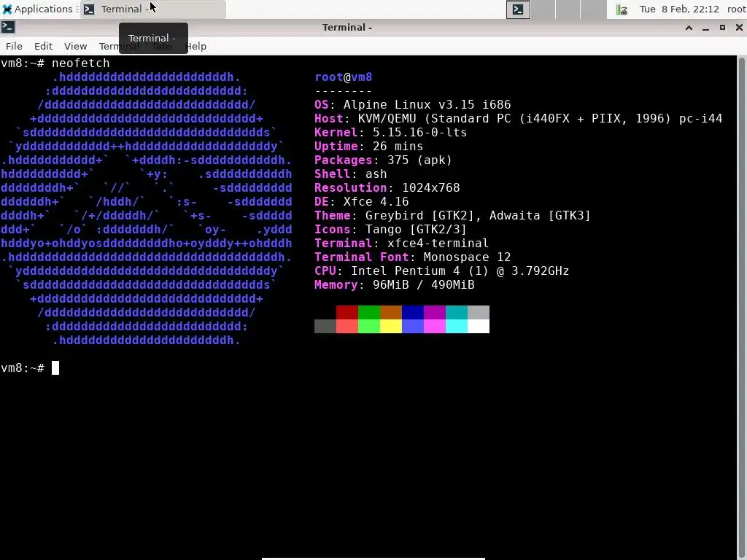Click the white color block
The height and width of the screenshot is (560, 747).
[479, 326]
